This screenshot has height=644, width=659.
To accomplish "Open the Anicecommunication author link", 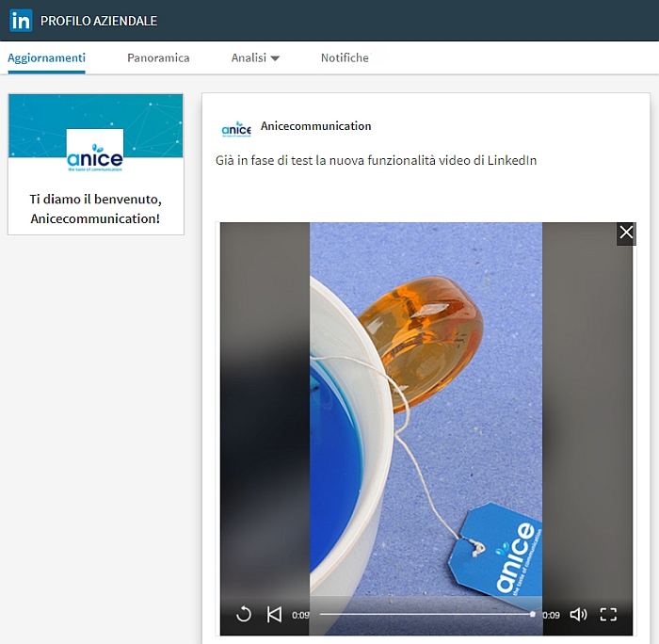I will click(x=315, y=126).
